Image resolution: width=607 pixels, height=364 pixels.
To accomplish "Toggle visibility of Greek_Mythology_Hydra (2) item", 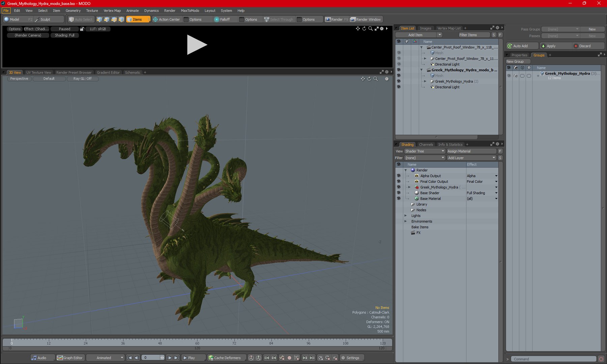I will tap(399, 81).
